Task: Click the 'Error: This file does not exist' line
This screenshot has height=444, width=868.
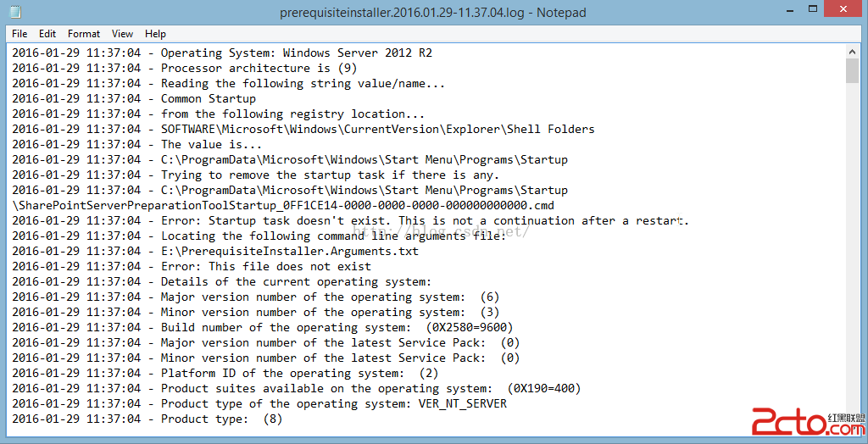Action: pyautogui.click(x=192, y=266)
